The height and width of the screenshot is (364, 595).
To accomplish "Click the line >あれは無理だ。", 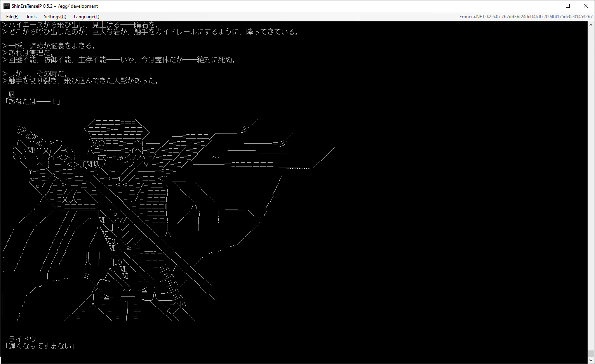I will (28, 52).
